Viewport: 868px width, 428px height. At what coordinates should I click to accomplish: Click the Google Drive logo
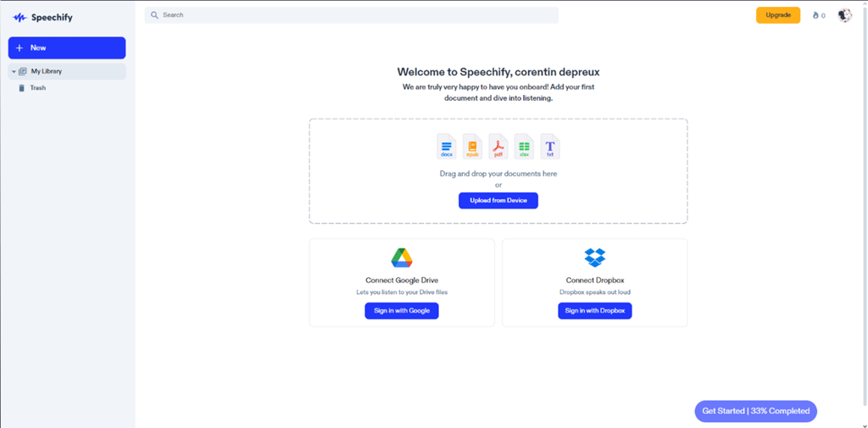pyautogui.click(x=402, y=258)
